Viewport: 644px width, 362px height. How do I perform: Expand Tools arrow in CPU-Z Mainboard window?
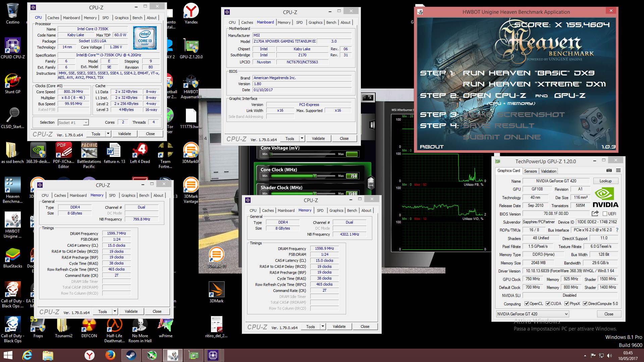point(302,138)
